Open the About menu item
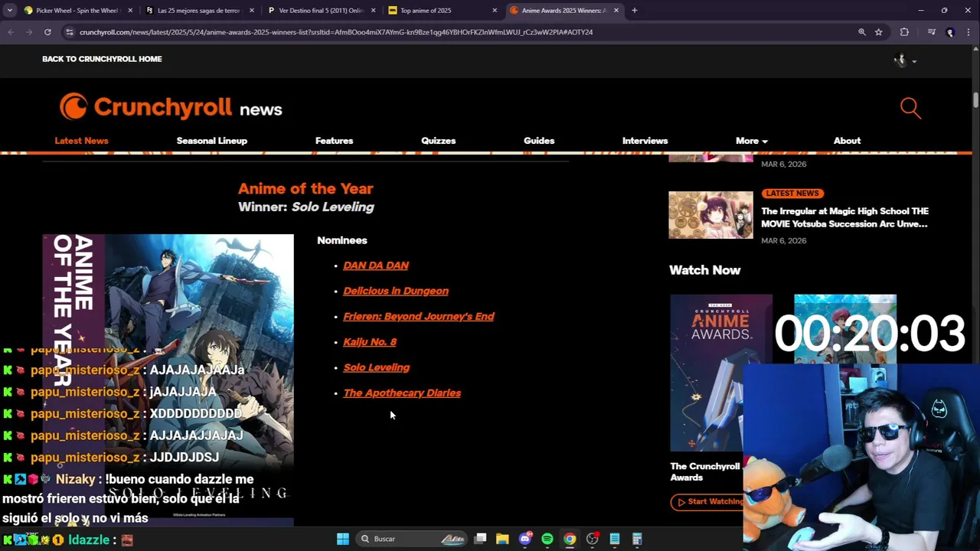Image resolution: width=980 pixels, height=551 pixels. tap(847, 141)
